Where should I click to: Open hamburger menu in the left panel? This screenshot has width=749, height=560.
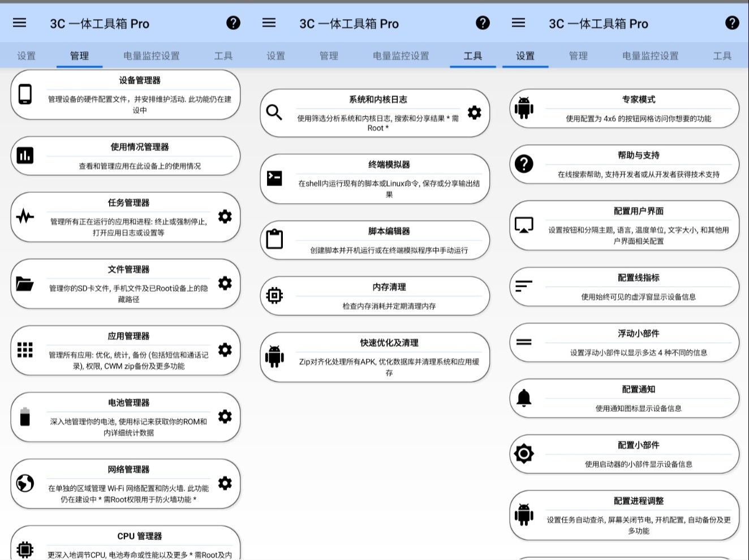tap(20, 23)
